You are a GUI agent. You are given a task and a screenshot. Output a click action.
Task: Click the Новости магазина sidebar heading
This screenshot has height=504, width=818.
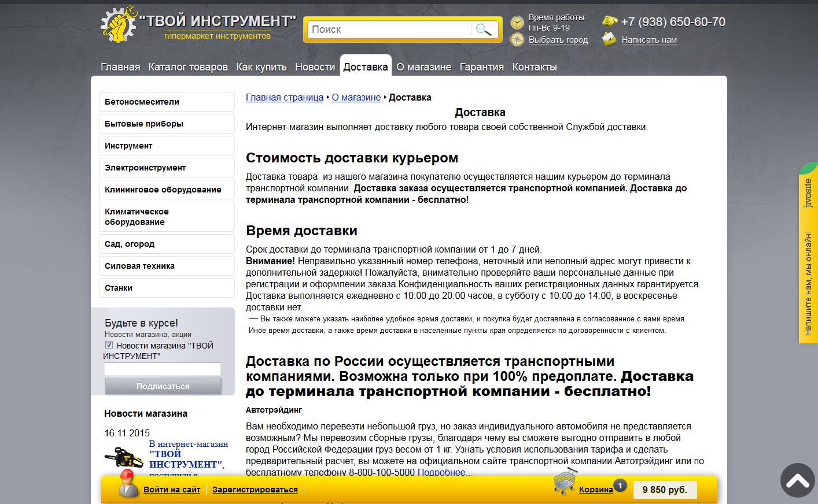(x=146, y=414)
